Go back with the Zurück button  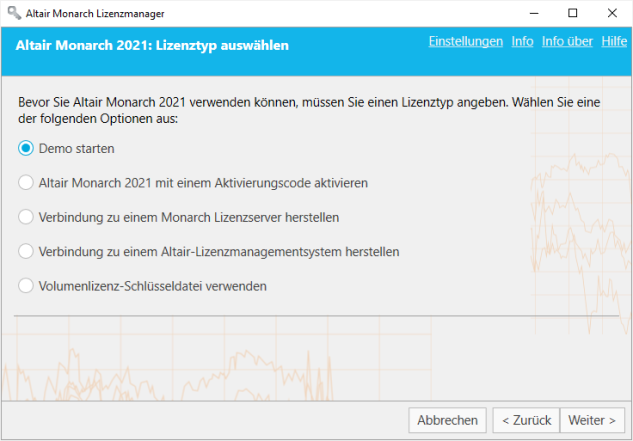(x=526, y=420)
